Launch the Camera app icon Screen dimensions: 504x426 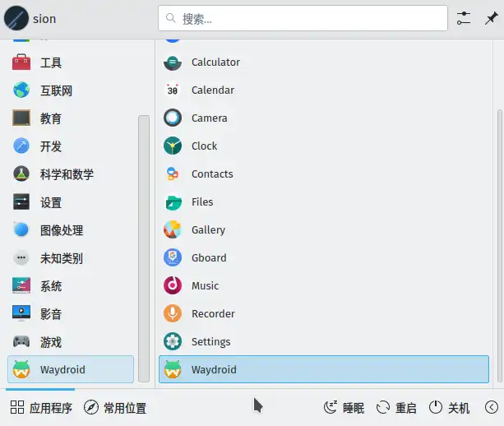173,118
